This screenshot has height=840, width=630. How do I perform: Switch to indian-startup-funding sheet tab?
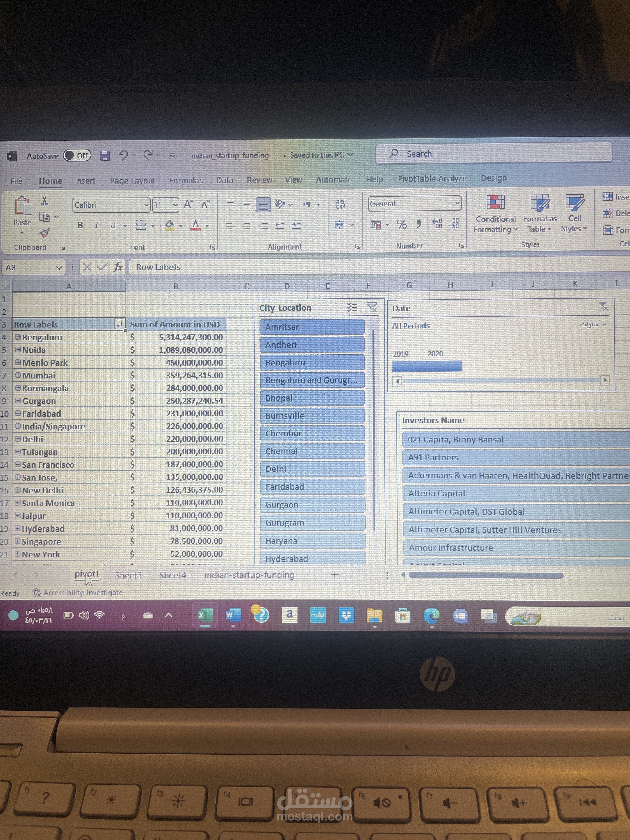(250, 575)
